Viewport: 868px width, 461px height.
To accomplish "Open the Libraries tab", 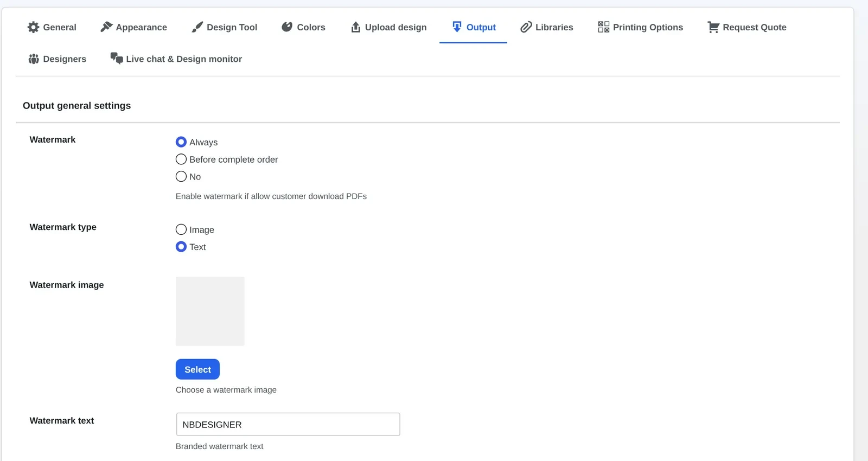I will [x=547, y=27].
